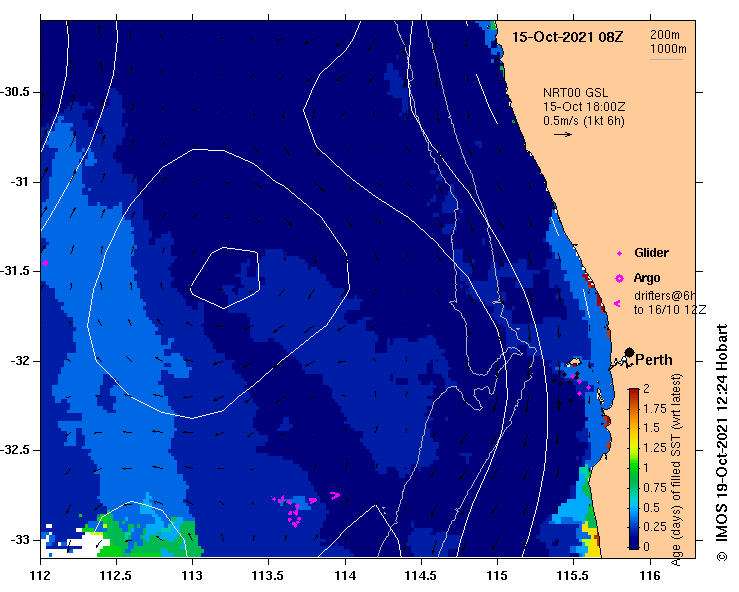Click the Argo float marker near 112 longitude
Screen dimensions: 739x592
coord(45,263)
